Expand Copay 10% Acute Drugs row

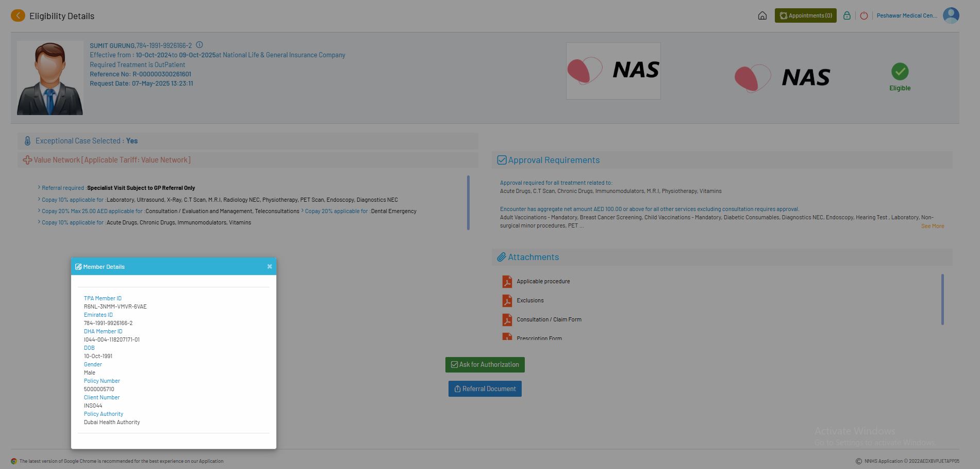tap(144, 222)
